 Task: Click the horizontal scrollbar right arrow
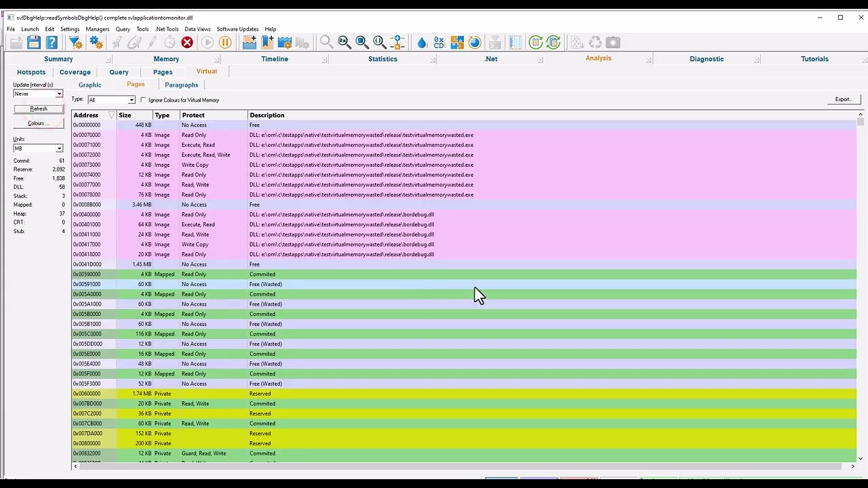coord(853,466)
